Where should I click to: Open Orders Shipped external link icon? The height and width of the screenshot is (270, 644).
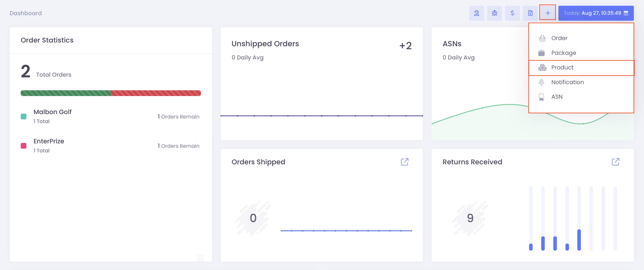(405, 162)
